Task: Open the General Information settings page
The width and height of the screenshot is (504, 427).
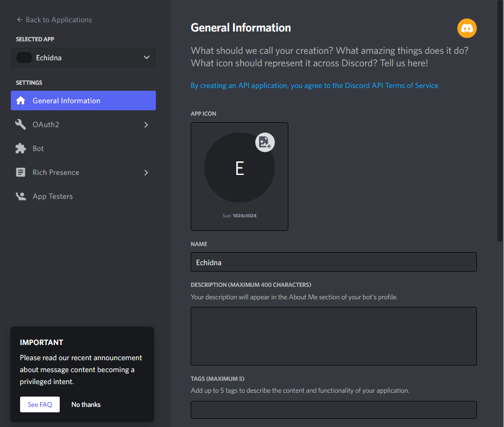Action: tap(83, 101)
